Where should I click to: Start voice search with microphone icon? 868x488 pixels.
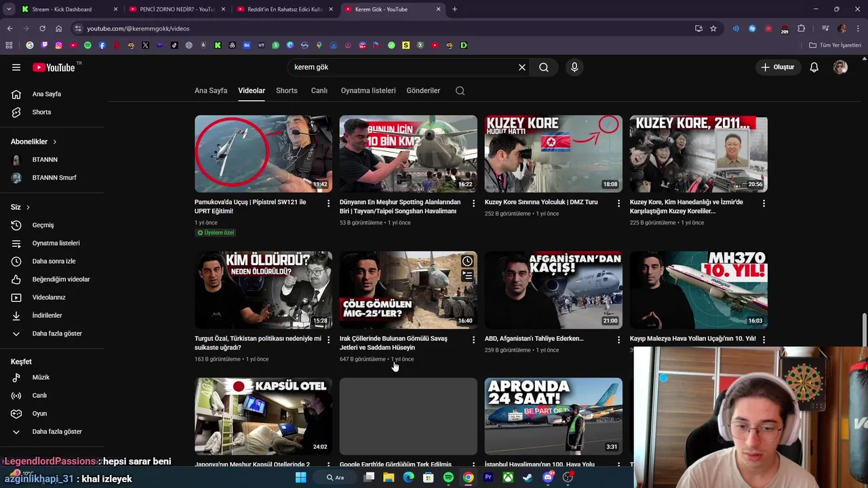click(574, 67)
